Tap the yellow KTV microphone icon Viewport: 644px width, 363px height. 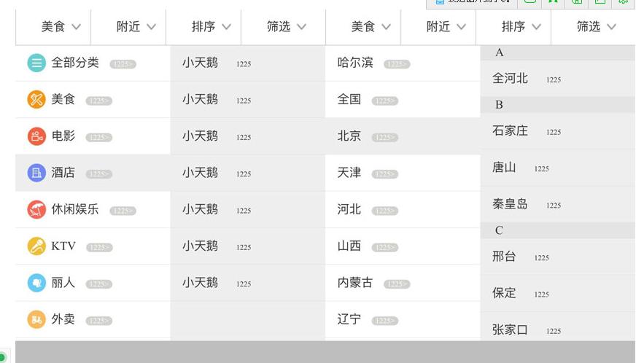click(x=36, y=246)
